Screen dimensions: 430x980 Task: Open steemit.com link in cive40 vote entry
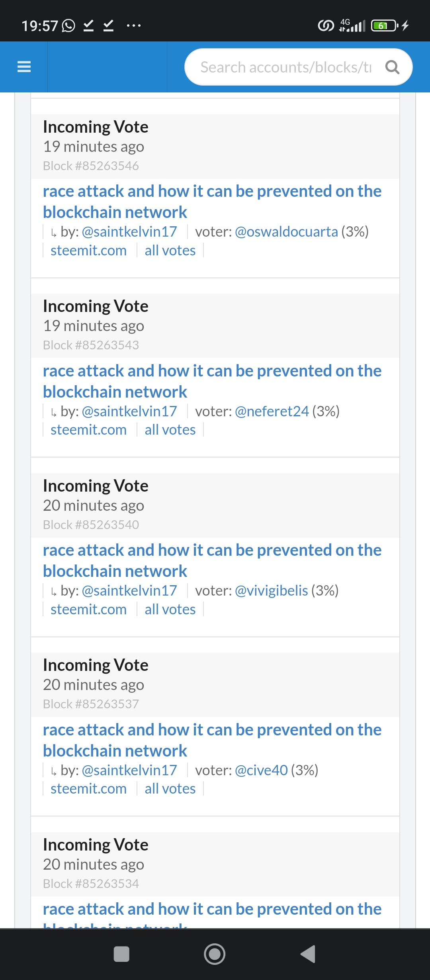[x=88, y=789]
